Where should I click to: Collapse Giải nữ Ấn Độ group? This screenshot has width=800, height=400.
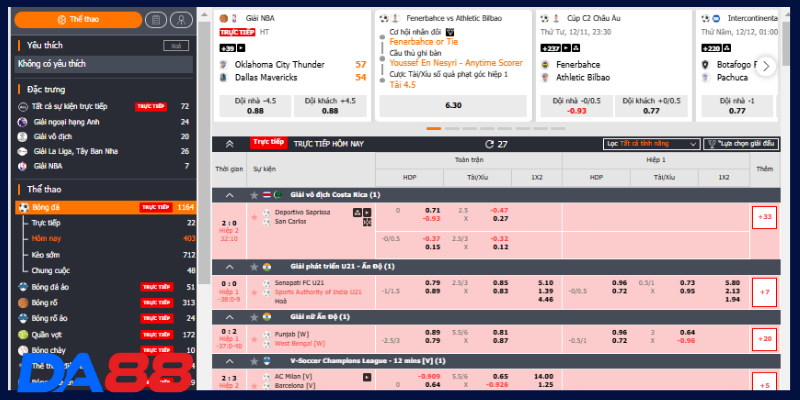pos(230,317)
